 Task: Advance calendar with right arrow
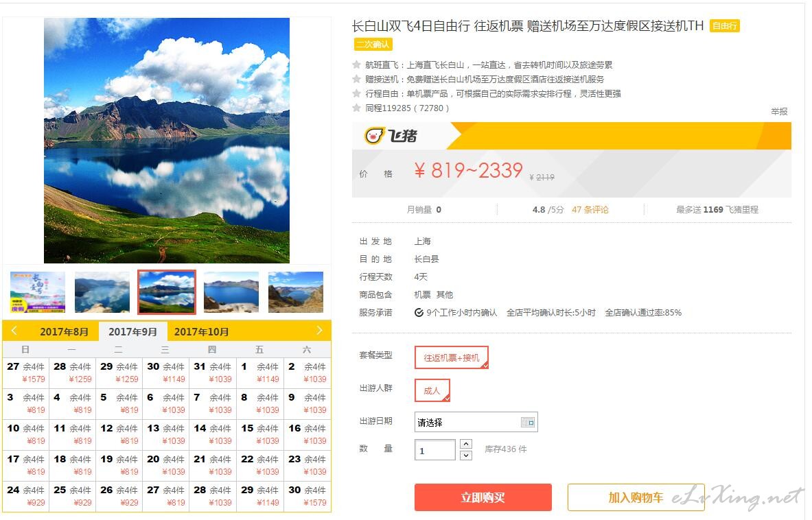point(320,331)
